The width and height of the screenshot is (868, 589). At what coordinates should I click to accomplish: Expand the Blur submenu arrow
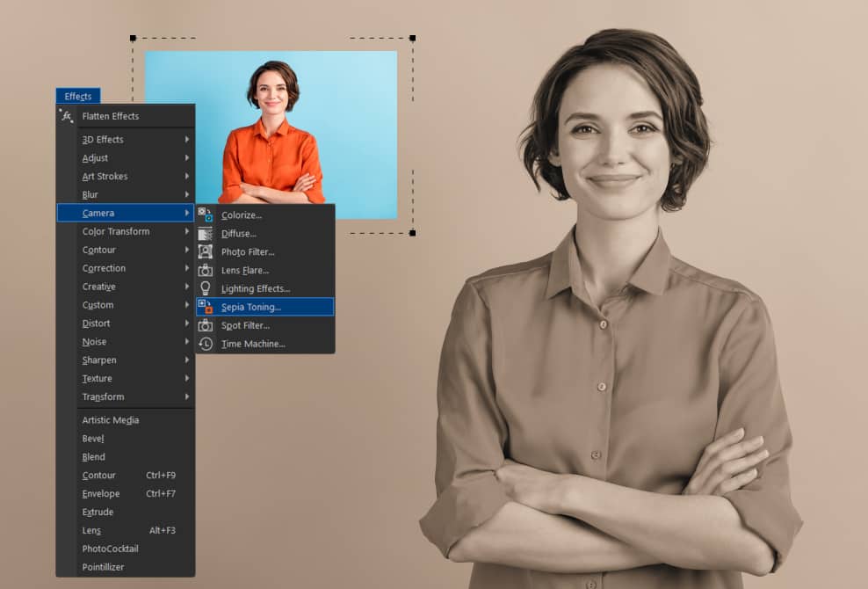tap(187, 195)
